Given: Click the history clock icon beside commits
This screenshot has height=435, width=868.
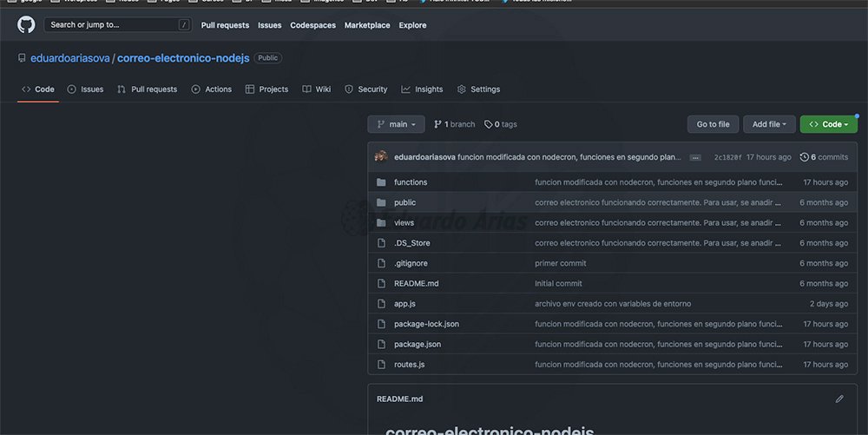Looking at the screenshot, I should click(x=805, y=157).
